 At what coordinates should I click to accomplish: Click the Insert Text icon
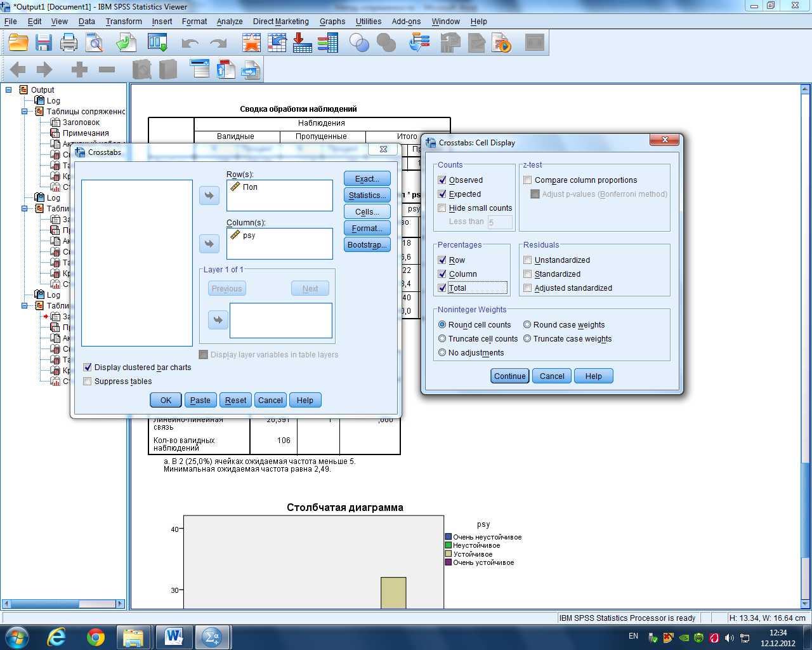pos(251,69)
